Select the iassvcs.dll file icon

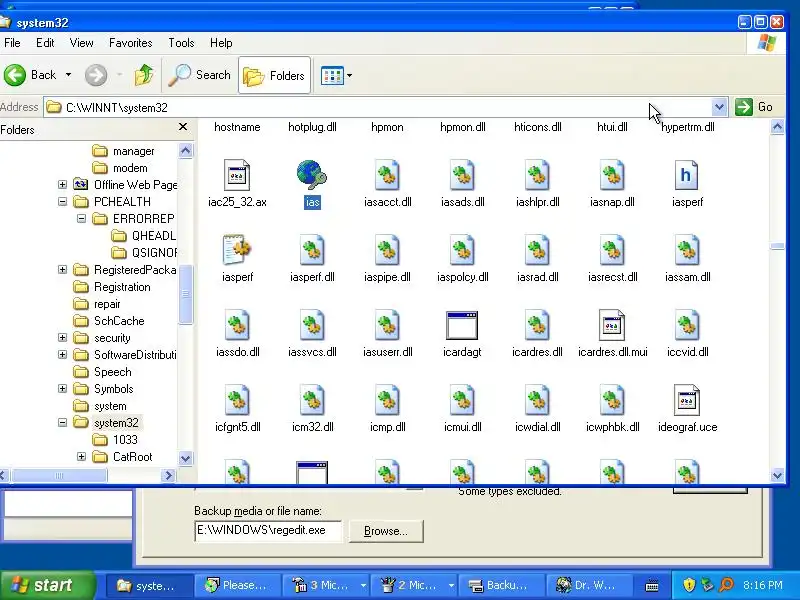(312, 324)
